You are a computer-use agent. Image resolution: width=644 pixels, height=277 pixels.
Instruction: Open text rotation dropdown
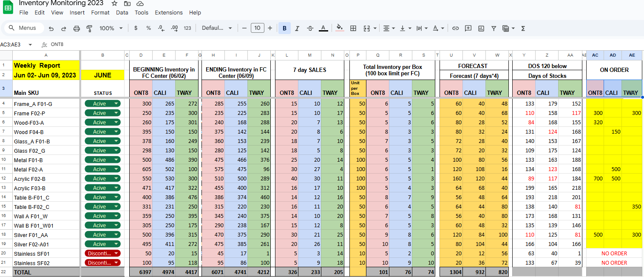pyautogui.click(x=438, y=29)
